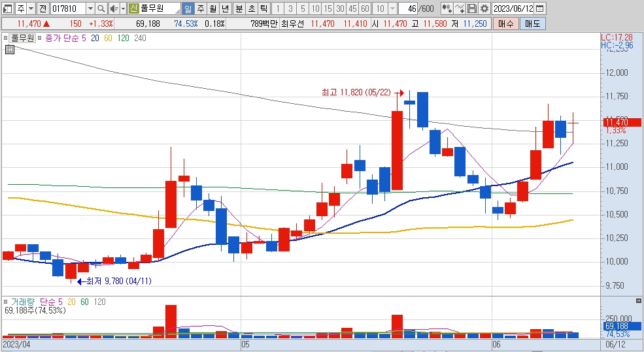Screen dimensions: 644x352
Task: Click the small square marker before 풀무원 legend
Action: coord(5,38)
